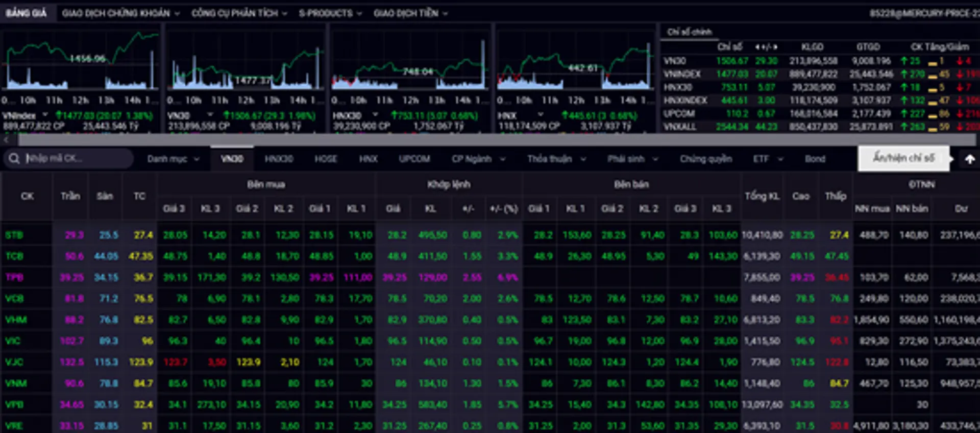The width and height of the screenshot is (980, 433).
Task: Click the VN30 intraday chart
Action: click(246, 60)
